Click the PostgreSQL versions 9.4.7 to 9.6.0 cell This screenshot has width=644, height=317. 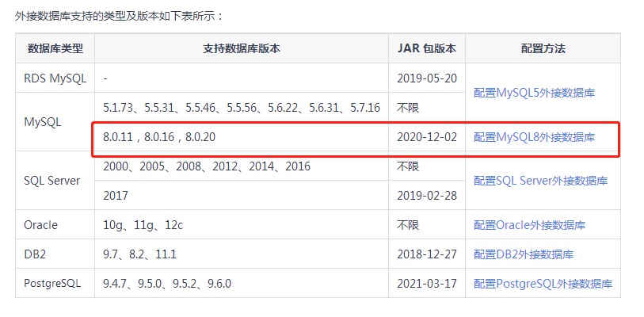pos(242,283)
